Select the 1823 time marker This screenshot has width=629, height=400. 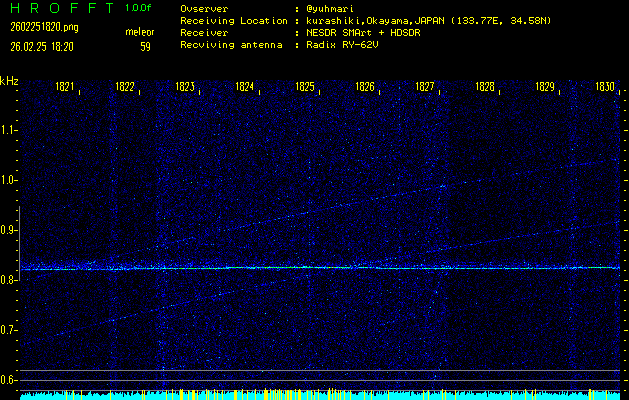[x=185, y=88]
